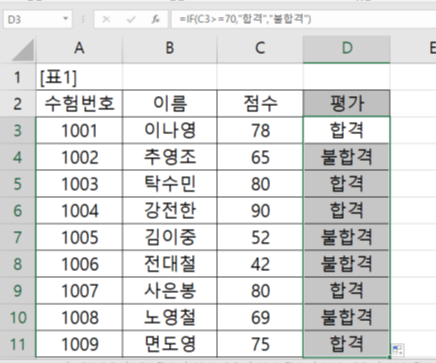Viewport: 436px width, 363px height.
Task: Select the cell with 1007
Action: 79,290
